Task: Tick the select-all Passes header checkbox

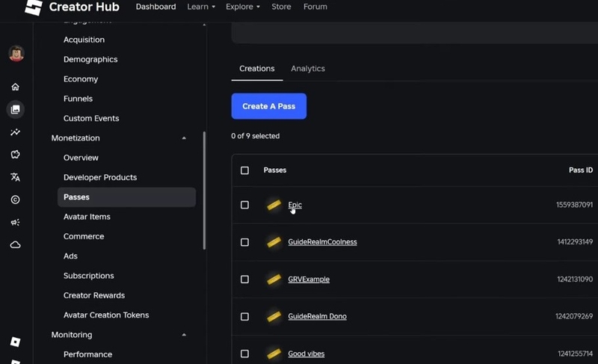Action: click(245, 170)
